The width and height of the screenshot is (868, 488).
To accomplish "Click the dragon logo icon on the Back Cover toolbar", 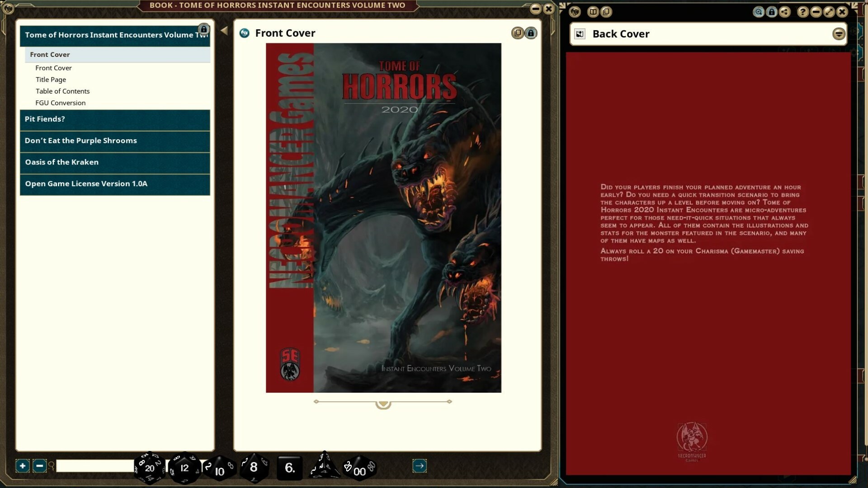I will 574,11.
